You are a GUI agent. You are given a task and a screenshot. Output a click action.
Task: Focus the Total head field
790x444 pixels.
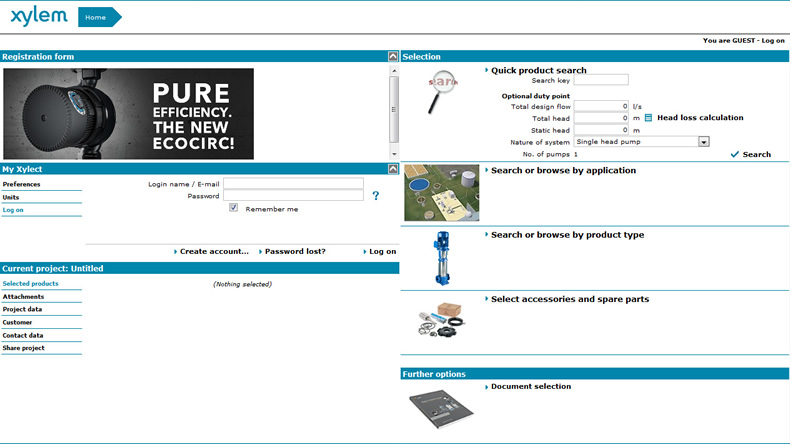coord(601,118)
